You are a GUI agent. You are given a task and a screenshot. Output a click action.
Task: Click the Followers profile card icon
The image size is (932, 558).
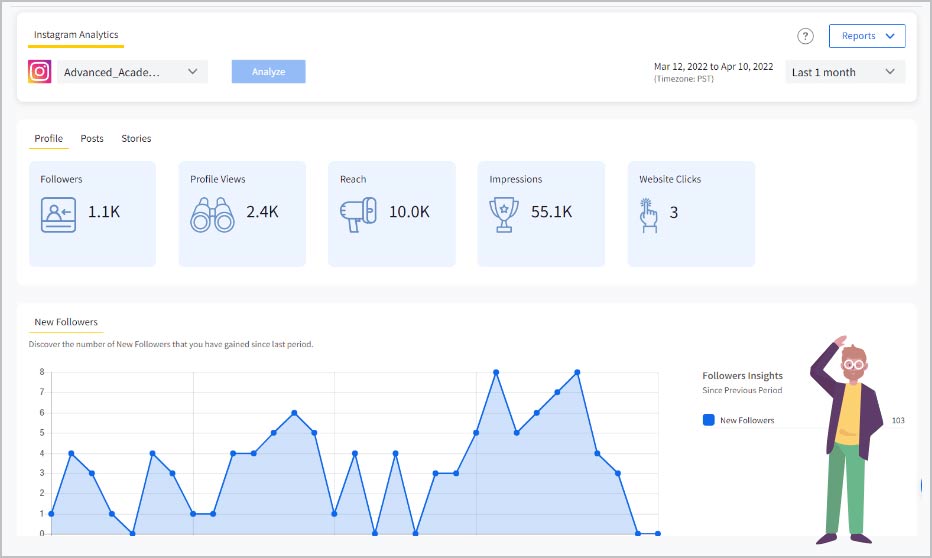[x=58, y=214]
